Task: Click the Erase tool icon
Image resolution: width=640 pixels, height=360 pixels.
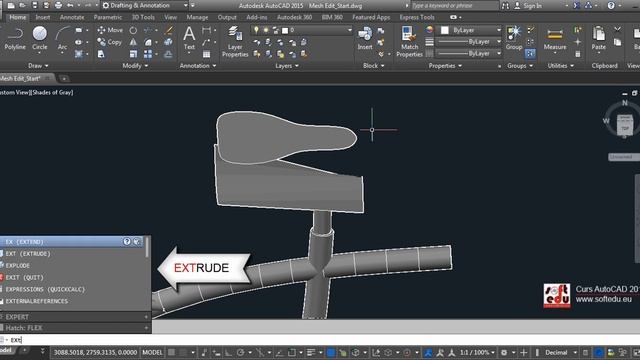Action: (168, 30)
